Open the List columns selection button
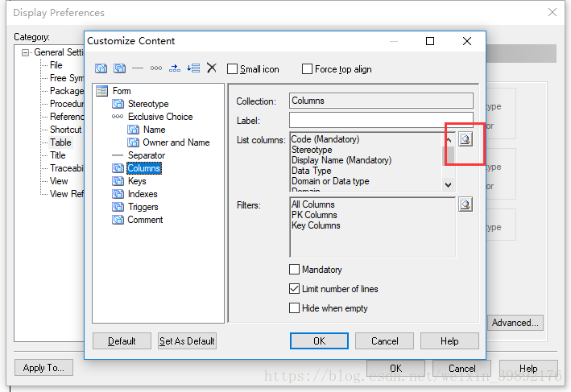The height and width of the screenshot is (392, 571). (x=465, y=139)
